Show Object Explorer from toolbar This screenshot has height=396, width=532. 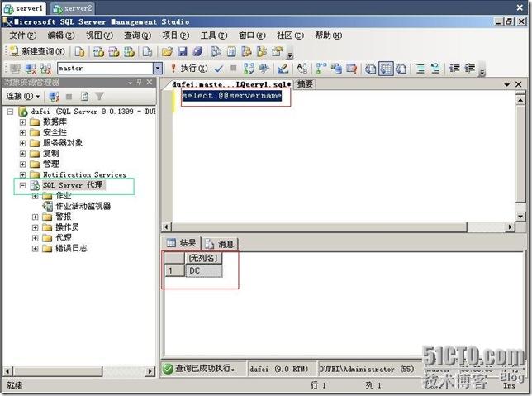247,51
